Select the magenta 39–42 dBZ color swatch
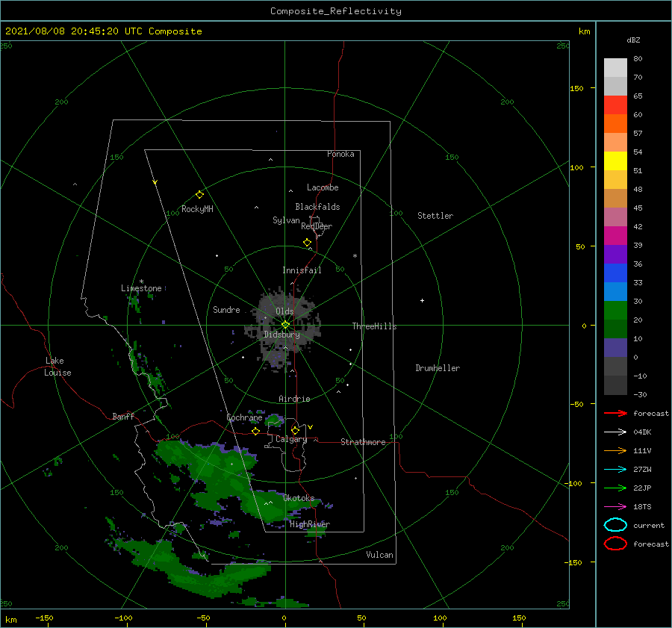Image resolution: width=672 pixels, height=628 pixels. coord(615,235)
